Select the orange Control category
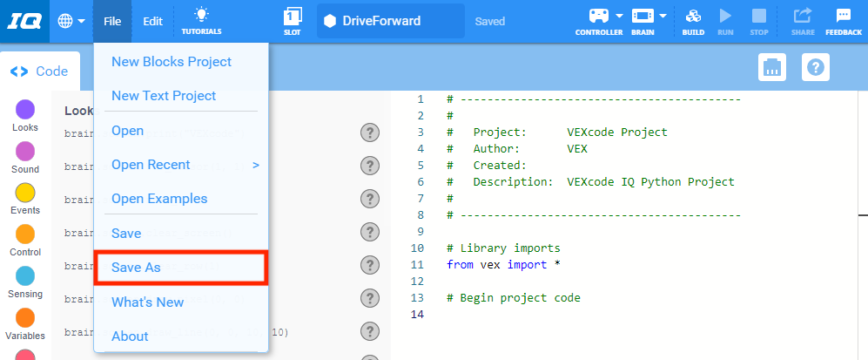 click(x=25, y=234)
